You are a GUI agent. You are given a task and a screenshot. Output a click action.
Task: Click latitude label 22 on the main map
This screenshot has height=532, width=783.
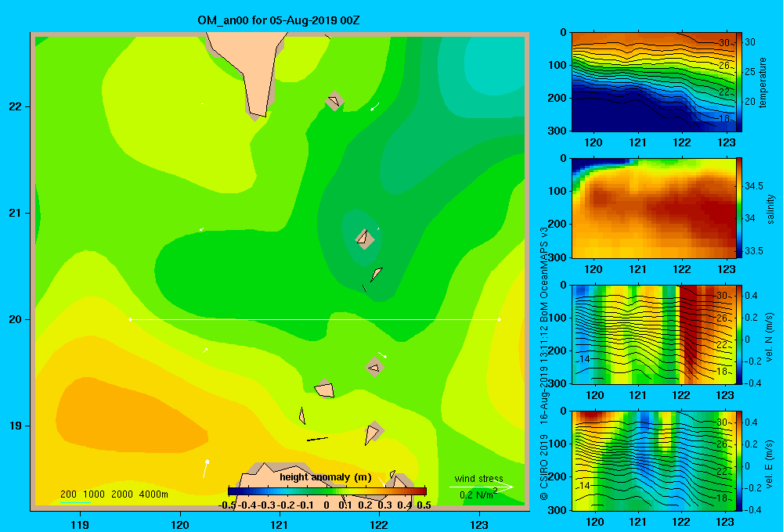[16, 106]
